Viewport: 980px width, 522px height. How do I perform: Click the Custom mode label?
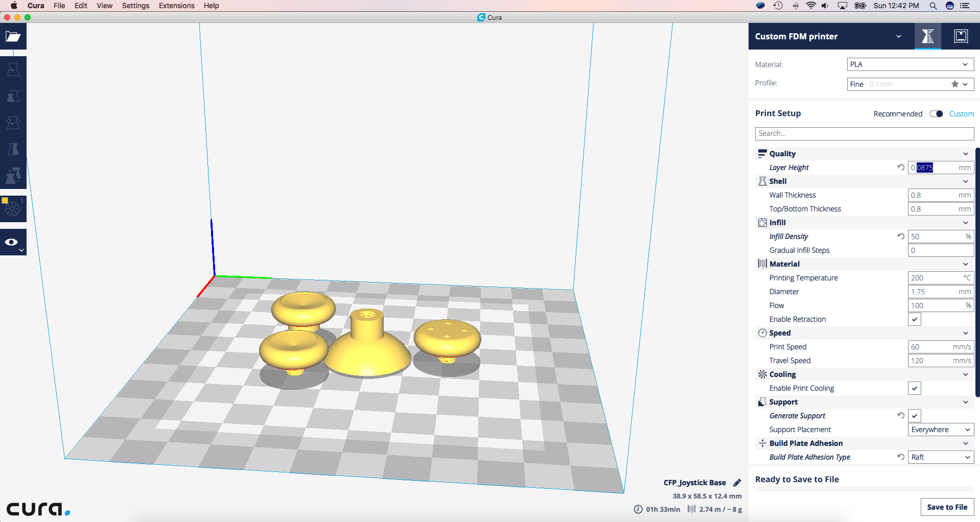962,114
